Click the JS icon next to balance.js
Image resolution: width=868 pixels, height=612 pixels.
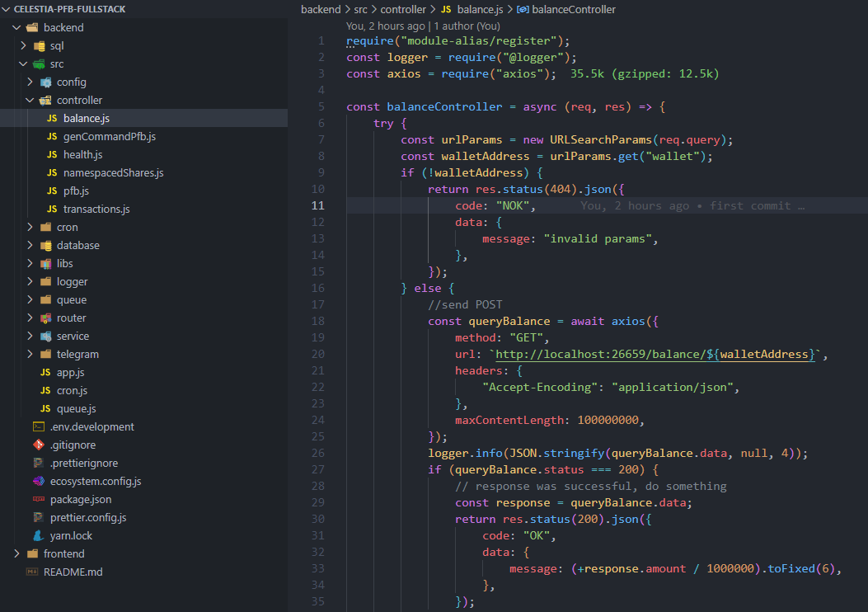point(54,118)
